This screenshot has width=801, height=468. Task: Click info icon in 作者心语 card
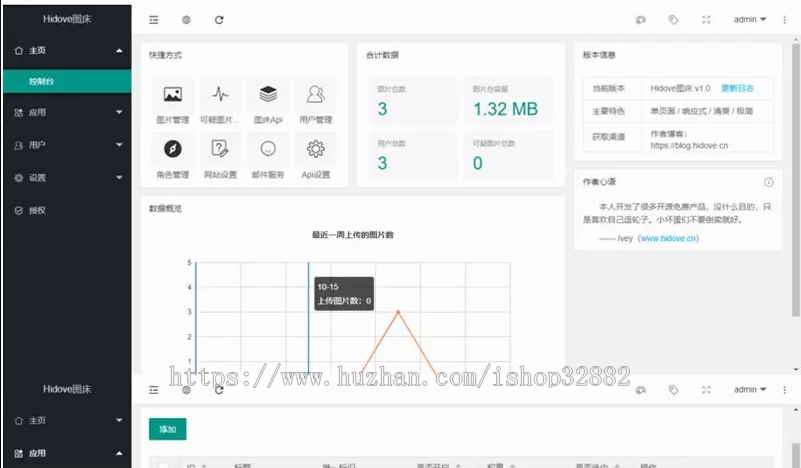tap(768, 182)
